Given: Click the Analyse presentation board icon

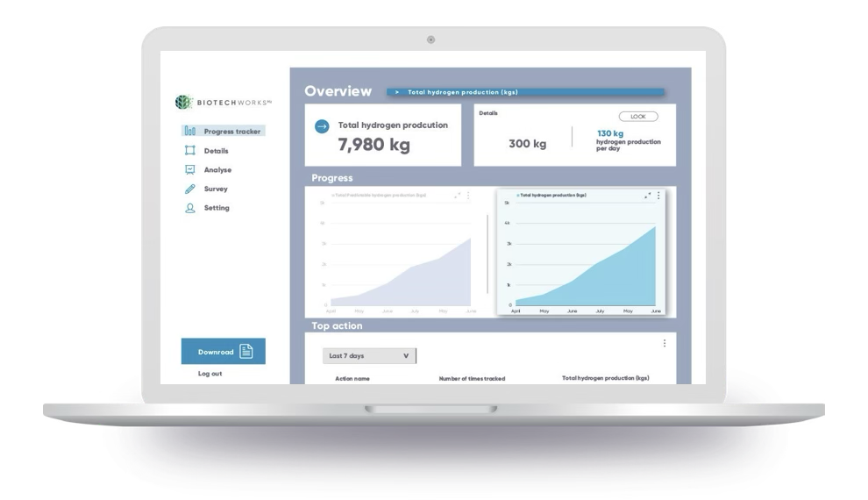Looking at the screenshot, I should [189, 170].
